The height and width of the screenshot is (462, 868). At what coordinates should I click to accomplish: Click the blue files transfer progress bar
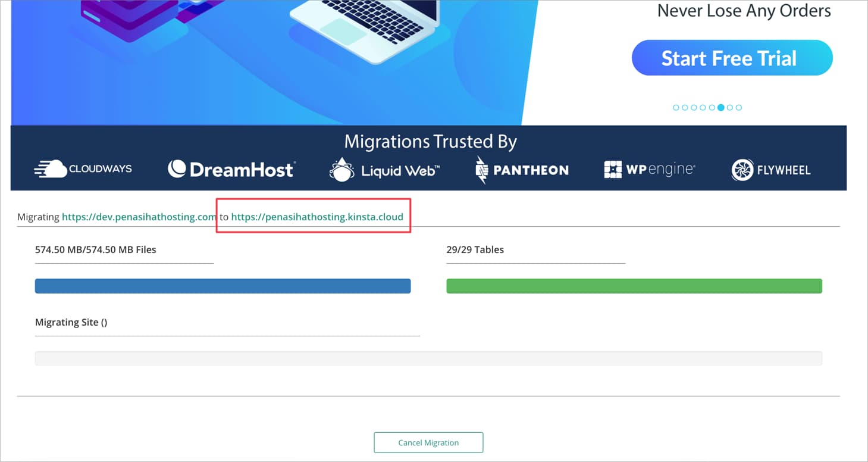point(223,286)
